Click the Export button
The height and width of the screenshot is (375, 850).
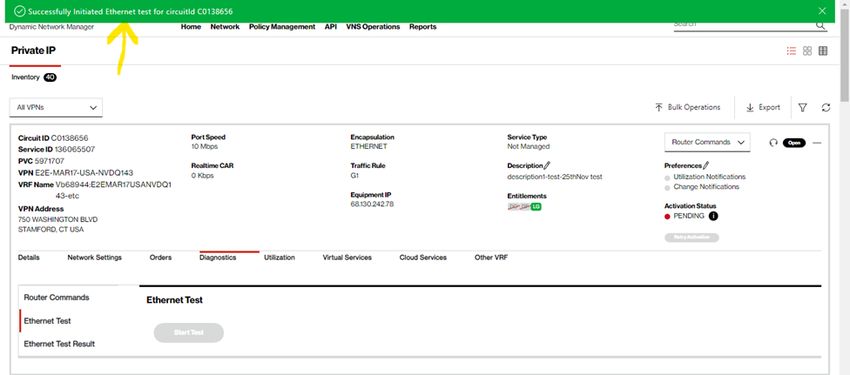(x=763, y=107)
